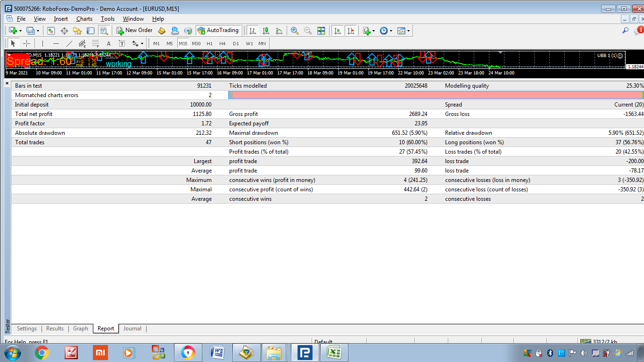
Task: Open Google Chrome from the taskbar
Action: click(41, 353)
